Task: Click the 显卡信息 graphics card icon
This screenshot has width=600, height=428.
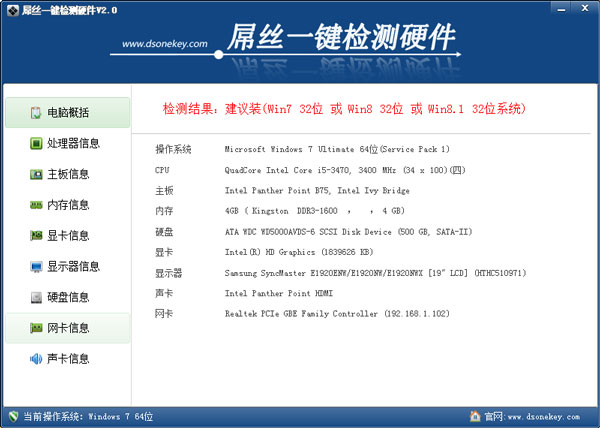Action: (36, 236)
